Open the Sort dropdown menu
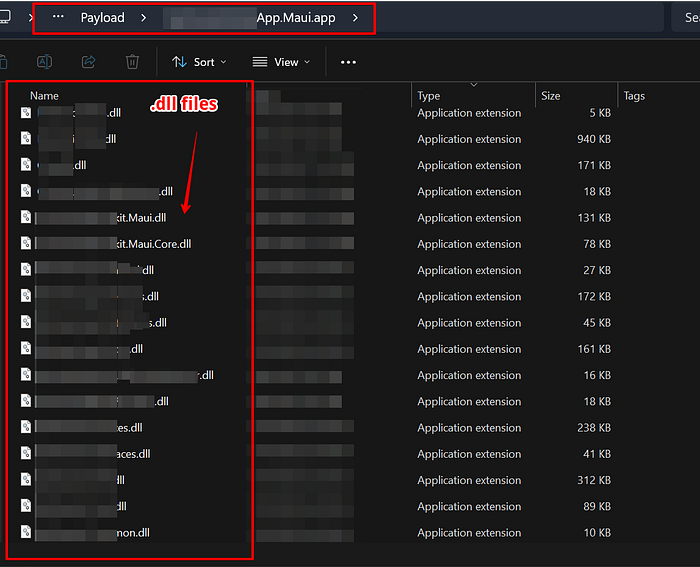Screen dimensions: 700x567 click(200, 62)
